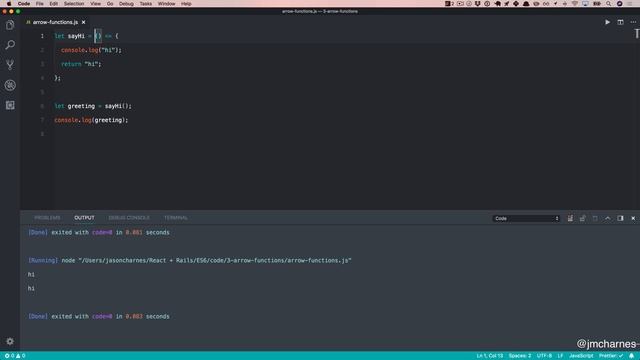Open the AirPlay display menu bar icon
Viewport: 640px width, 360px height.
tap(585, 4)
